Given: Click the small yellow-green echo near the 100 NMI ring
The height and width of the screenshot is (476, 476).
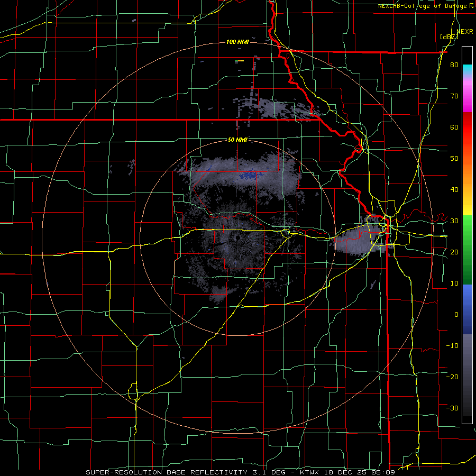Looking at the screenshot, I should tap(240, 61).
